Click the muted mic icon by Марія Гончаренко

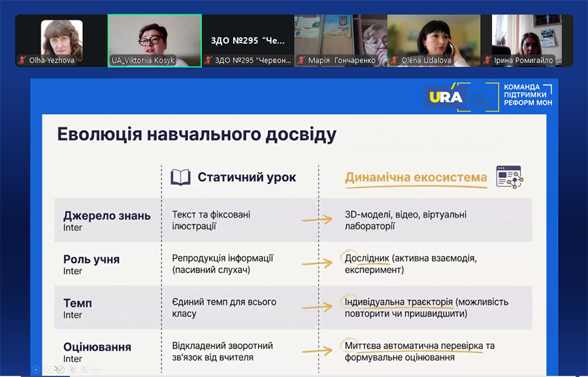302,60
